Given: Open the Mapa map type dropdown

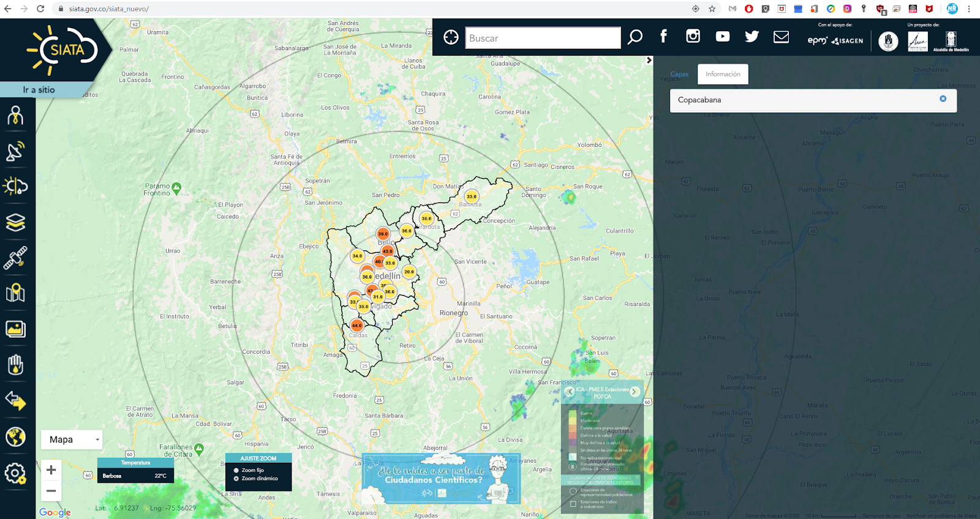Looking at the screenshot, I should 72,439.
